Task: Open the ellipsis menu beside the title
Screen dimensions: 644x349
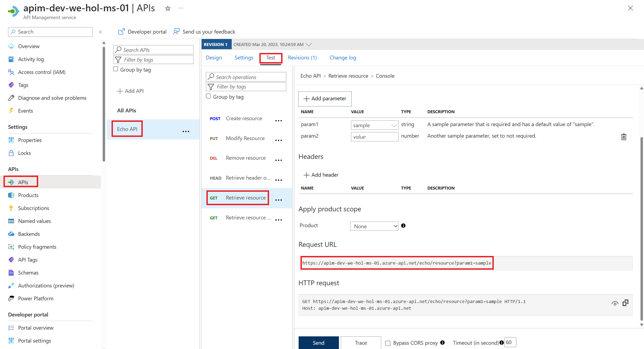Action: (x=181, y=8)
